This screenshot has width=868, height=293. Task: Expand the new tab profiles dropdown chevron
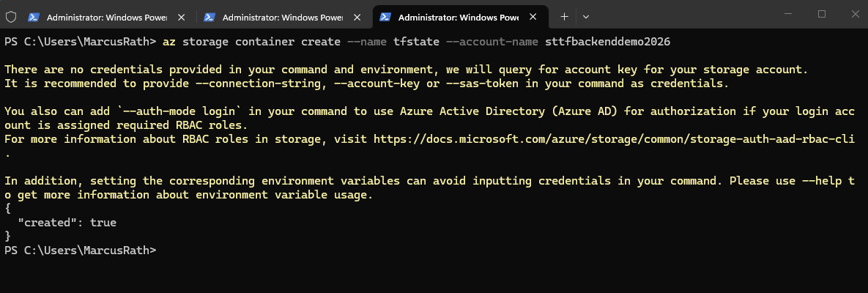(x=586, y=17)
